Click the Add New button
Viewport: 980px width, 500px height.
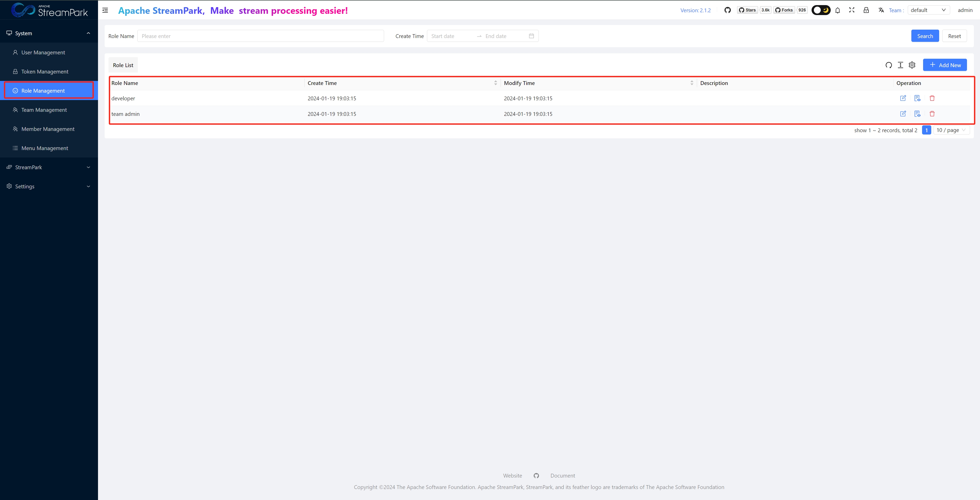pos(945,65)
